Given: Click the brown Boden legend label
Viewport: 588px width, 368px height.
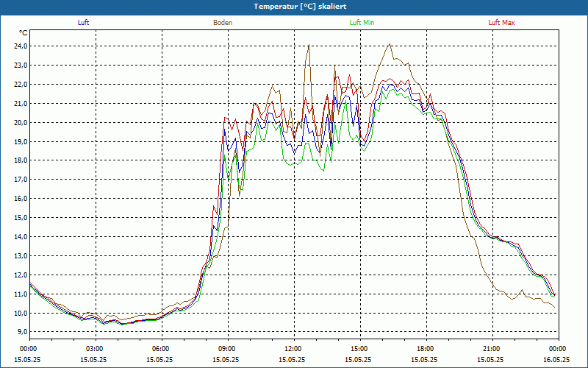Looking at the screenshot, I should [223, 23].
